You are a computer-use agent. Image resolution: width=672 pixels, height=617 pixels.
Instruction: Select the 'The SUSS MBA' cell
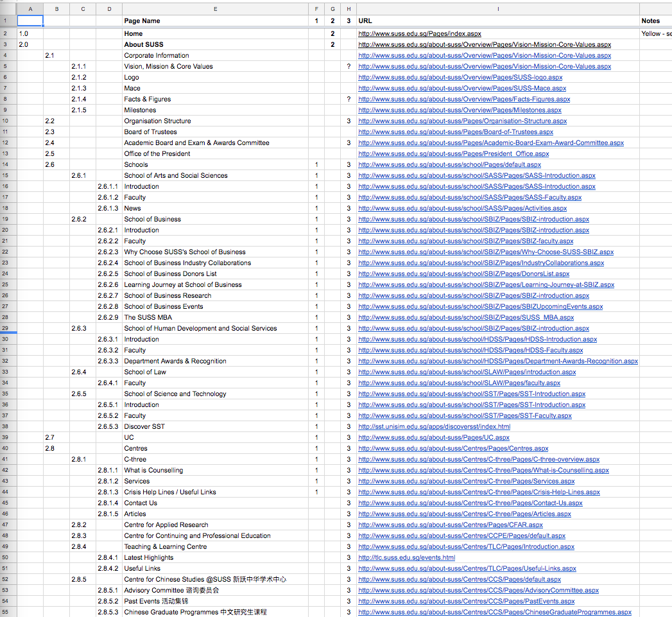(215, 317)
